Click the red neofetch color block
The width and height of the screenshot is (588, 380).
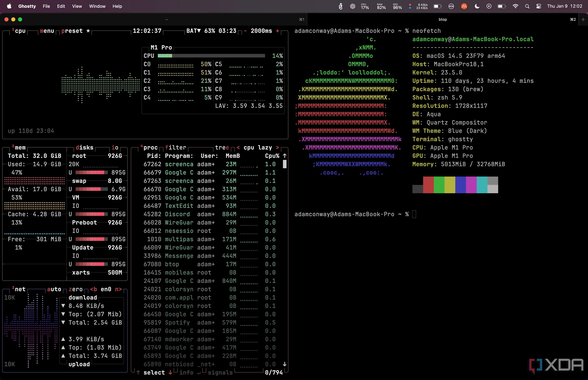(428, 185)
